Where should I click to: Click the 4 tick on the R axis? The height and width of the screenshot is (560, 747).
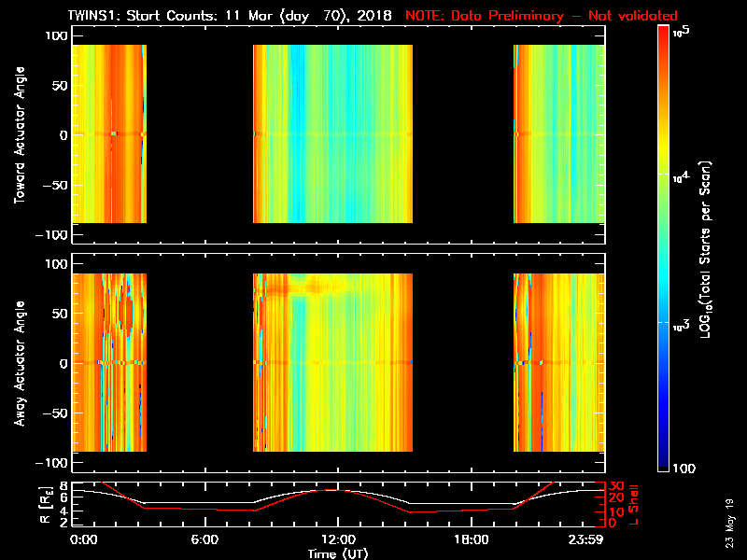[x=63, y=511]
